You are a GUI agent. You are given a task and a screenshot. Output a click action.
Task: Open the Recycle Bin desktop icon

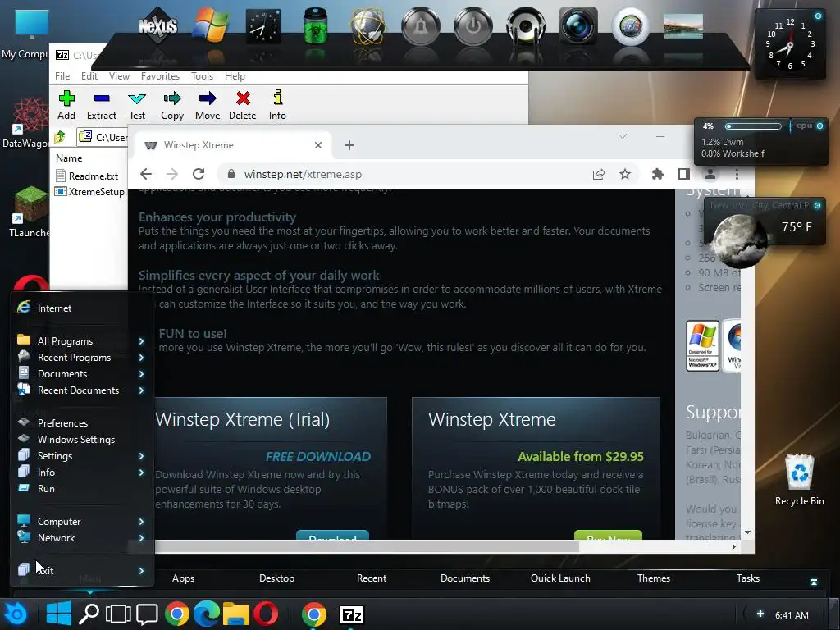799,481
